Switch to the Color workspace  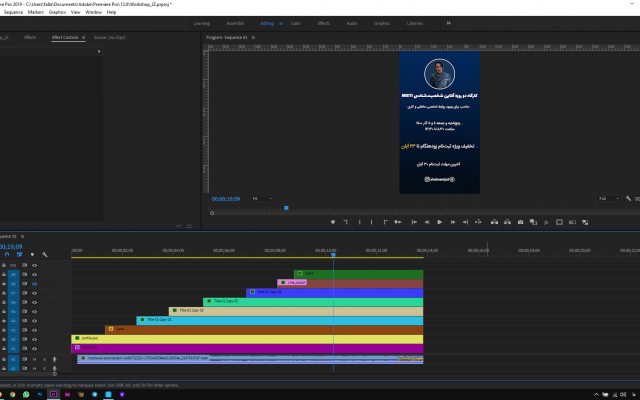click(x=296, y=23)
